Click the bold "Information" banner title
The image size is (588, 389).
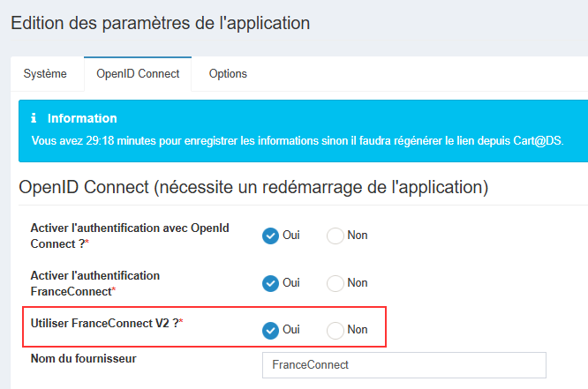[82, 118]
